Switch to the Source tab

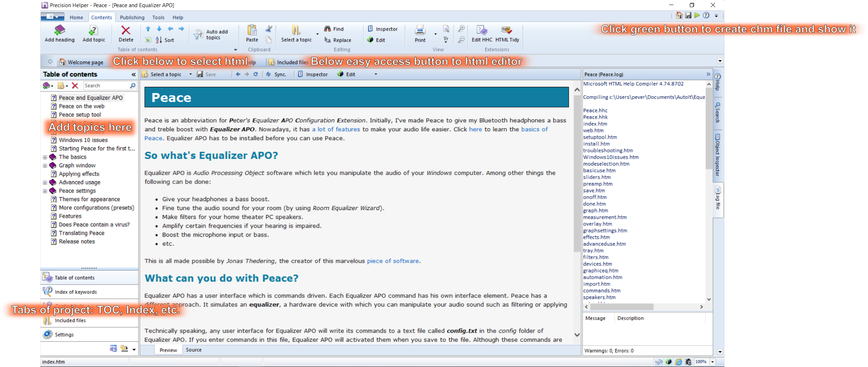pyautogui.click(x=193, y=350)
